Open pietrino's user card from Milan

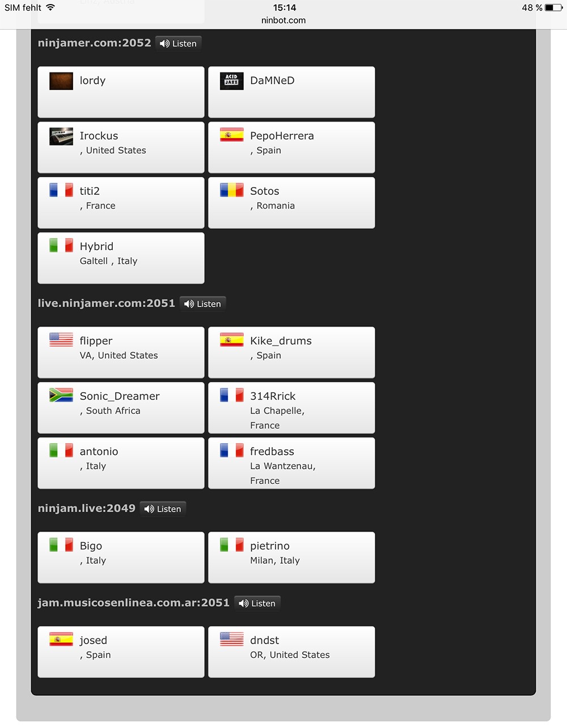(291, 557)
